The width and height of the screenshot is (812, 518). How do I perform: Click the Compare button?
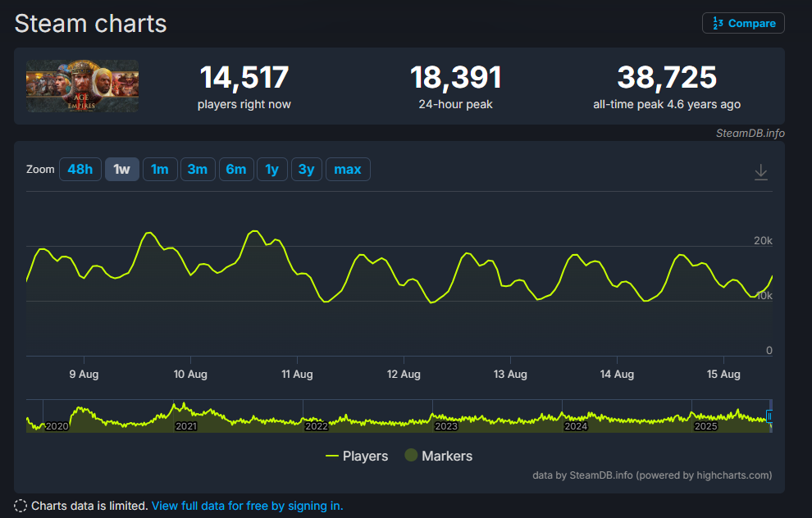click(743, 23)
